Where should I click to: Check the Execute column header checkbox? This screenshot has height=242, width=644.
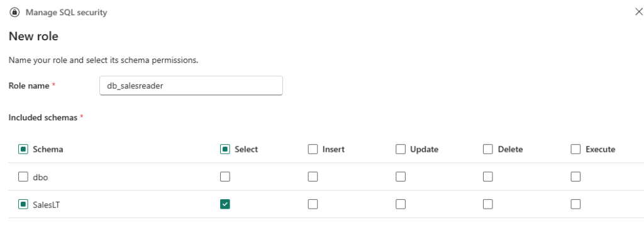[576, 149]
